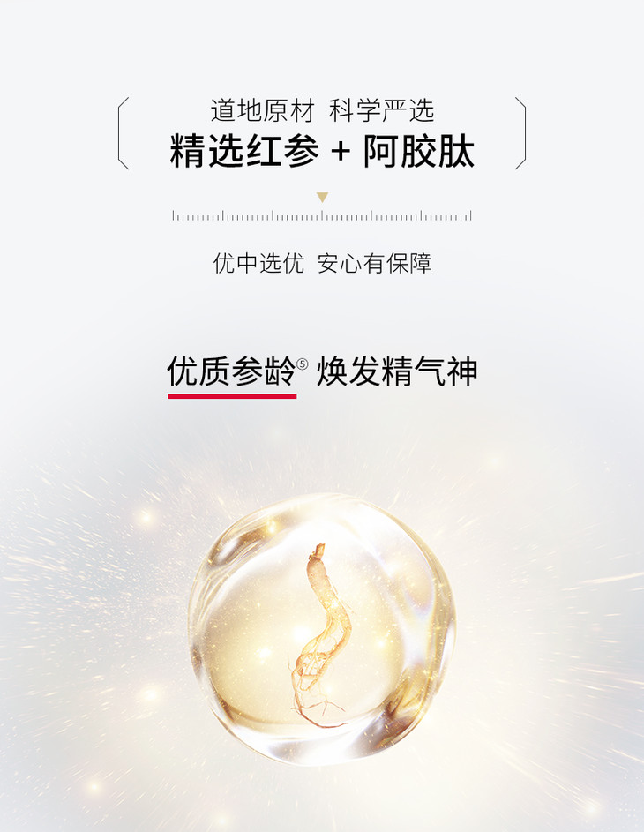The height and width of the screenshot is (832, 644).
Task: Click the text 焕发精气神
Action: pyautogui.click(x=397, y=371)
